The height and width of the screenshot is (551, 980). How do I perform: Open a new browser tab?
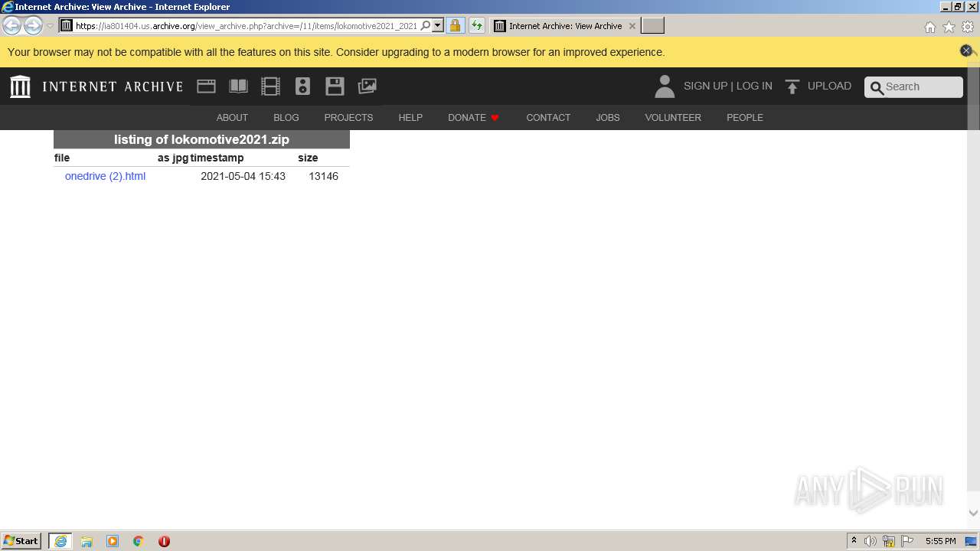652,25
